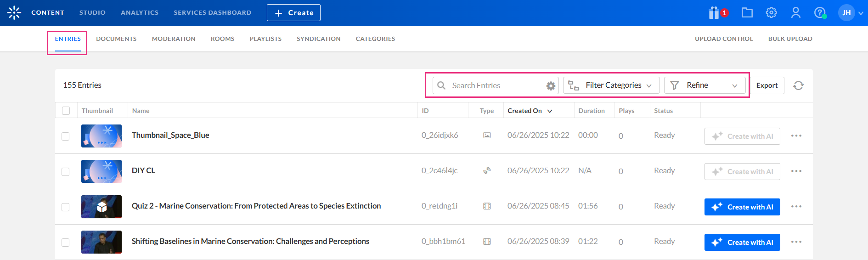Click the user profile icon
The image size is (868, 260).
point(795,13)
